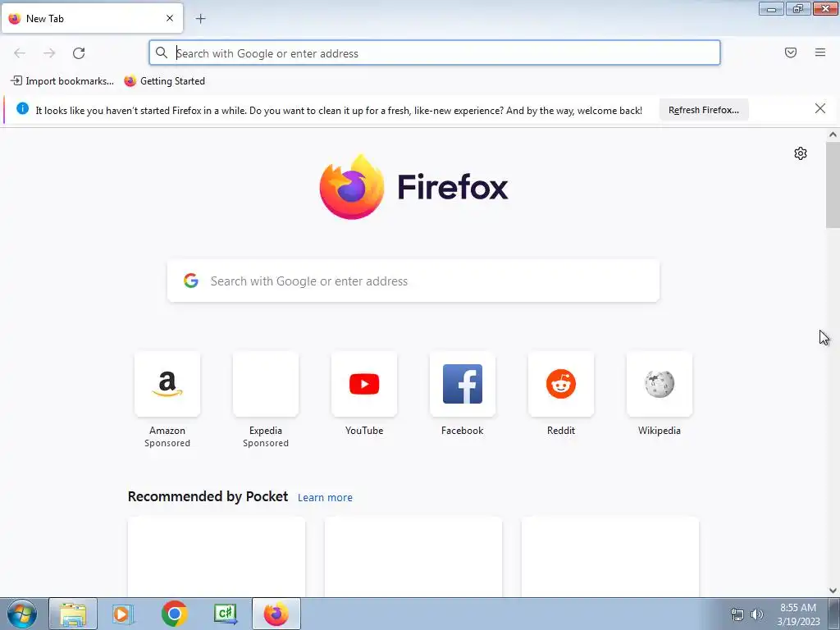840x630 pixels.
Task: Click the taskbar clock showing 8:55 AM
Action: point(798,614)
